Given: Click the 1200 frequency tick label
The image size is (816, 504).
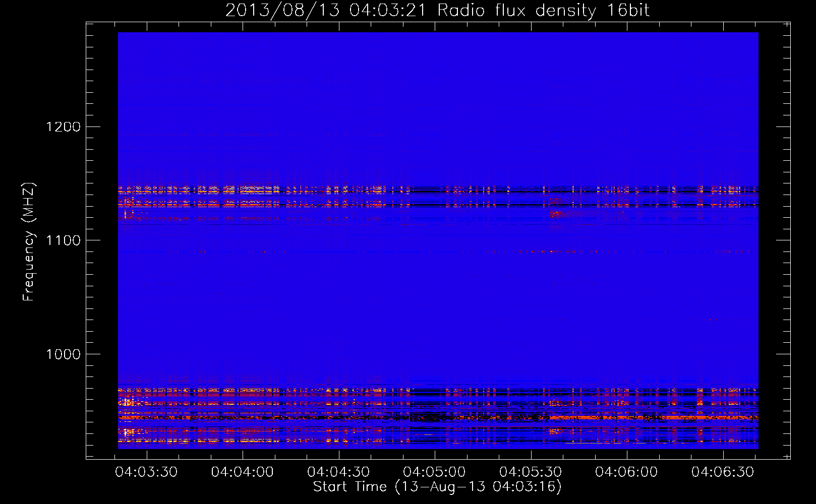Looking at the screenshot, I should 63,127.
